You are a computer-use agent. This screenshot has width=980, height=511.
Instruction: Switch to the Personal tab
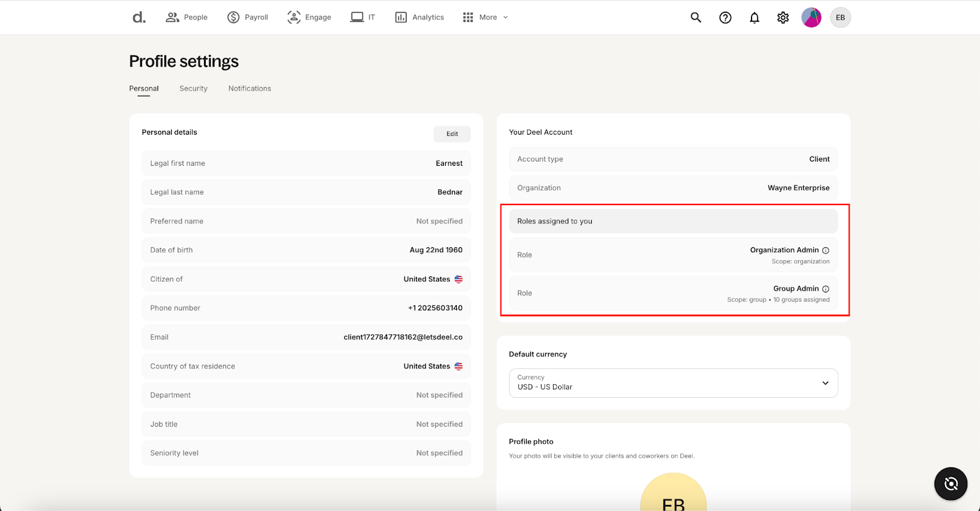click(144, 89)
